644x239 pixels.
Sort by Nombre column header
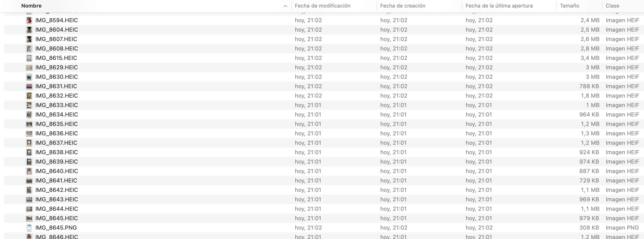(32, 6)
